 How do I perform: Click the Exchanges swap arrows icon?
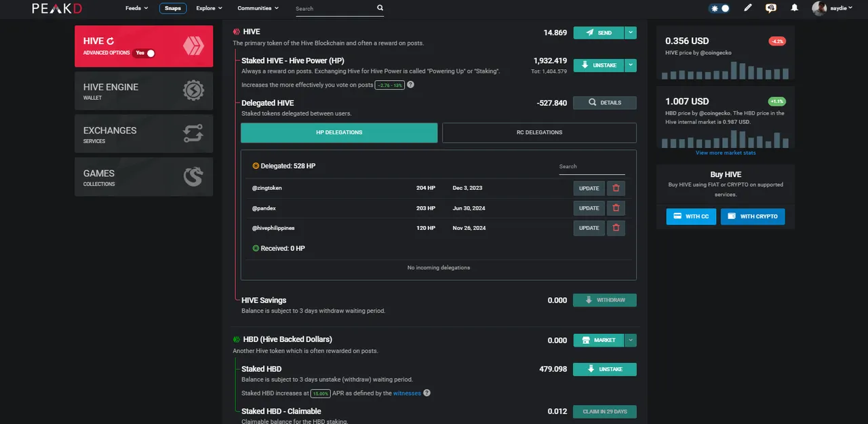(x=193, y=134)
